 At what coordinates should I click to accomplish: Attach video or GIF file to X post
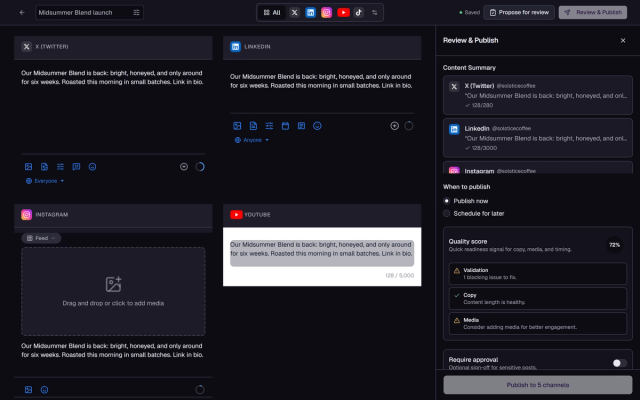[44, 167]
